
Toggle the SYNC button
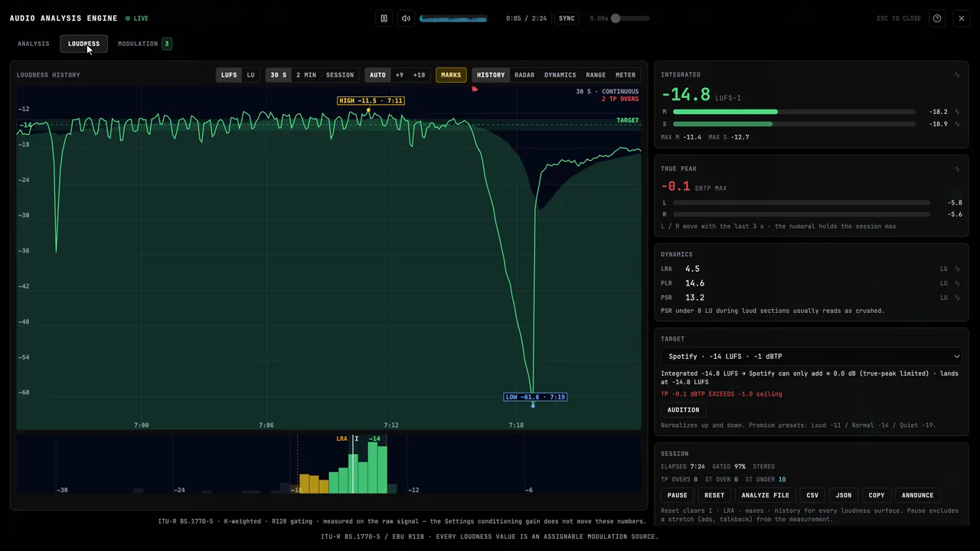click(567, 18)
